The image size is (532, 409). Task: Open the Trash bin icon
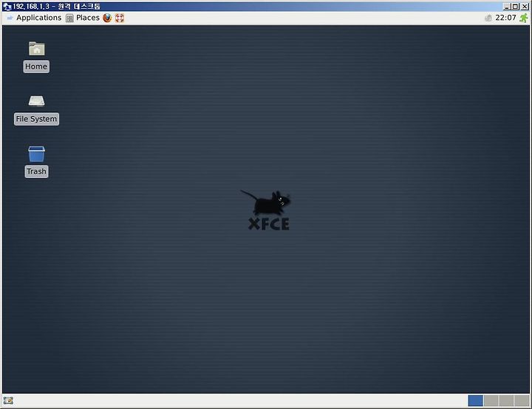tap(37, 154)
